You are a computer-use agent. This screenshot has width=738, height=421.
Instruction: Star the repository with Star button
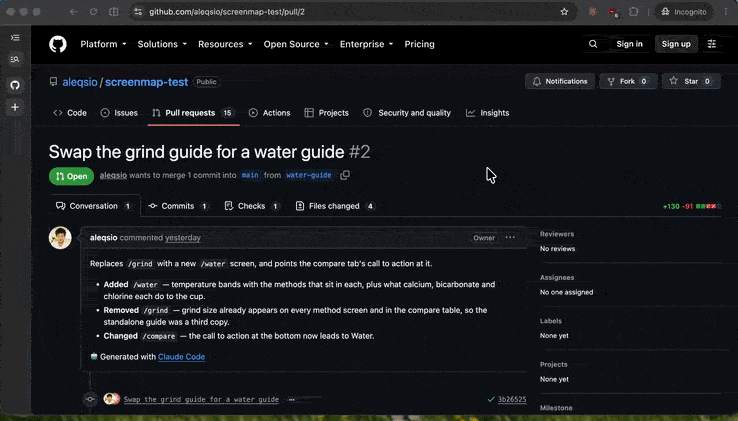[x=691, y=81]
